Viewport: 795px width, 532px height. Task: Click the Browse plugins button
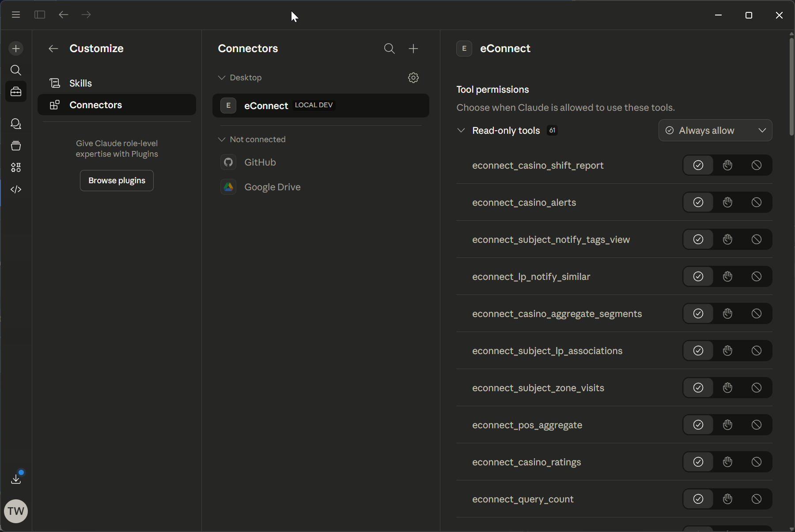pyautogui.click(x=117, y=181)
